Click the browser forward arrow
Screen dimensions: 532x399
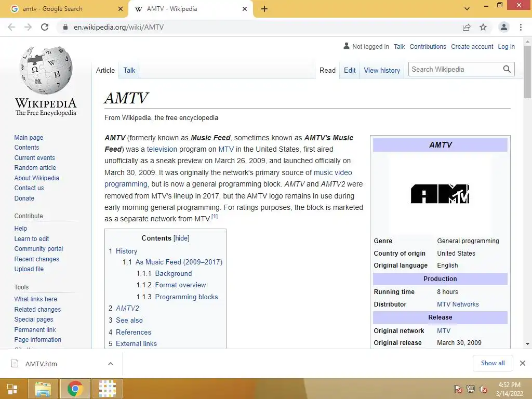click(x=28, y=27)
